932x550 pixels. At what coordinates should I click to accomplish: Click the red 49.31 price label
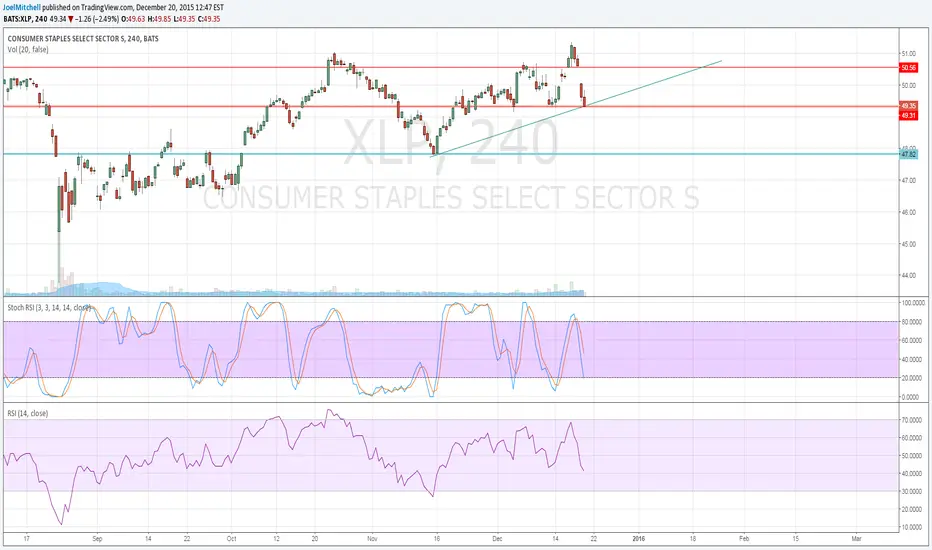click(x=908, y=115)
